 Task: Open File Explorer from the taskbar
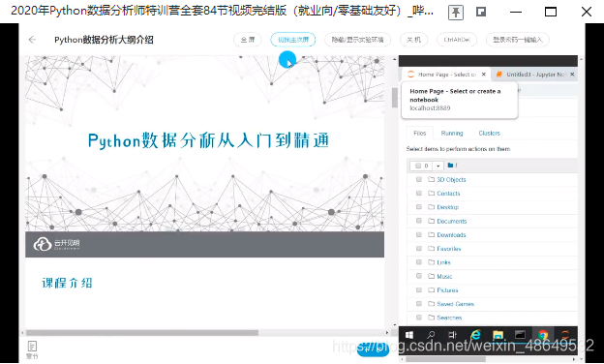498,335
